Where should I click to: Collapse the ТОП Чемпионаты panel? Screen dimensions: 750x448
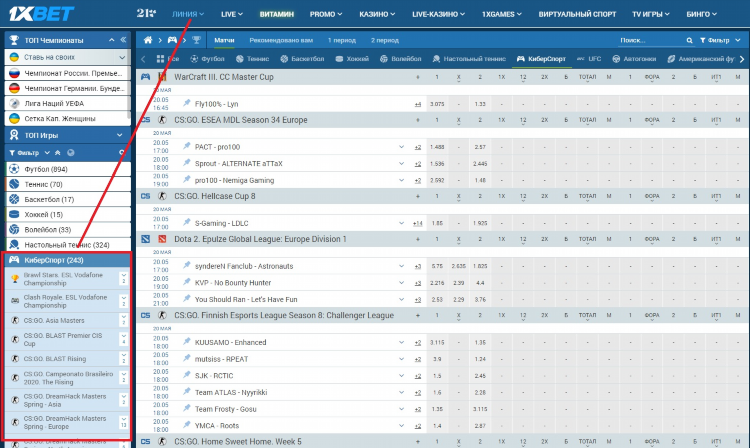tap(111, 40)
